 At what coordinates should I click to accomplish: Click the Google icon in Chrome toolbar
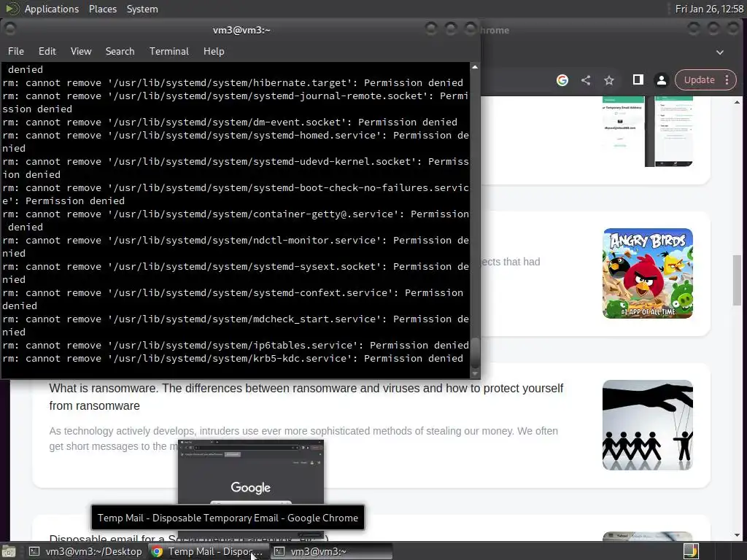tap(562, 80)
